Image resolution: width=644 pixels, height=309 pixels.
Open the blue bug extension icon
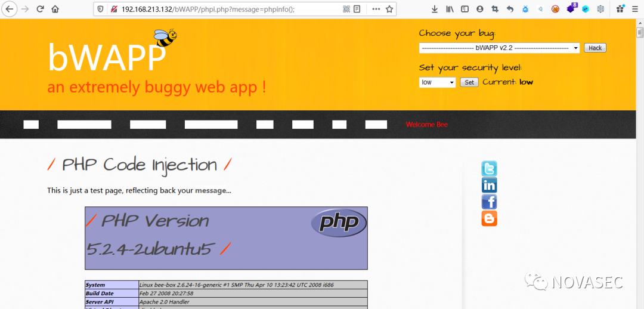525,9
